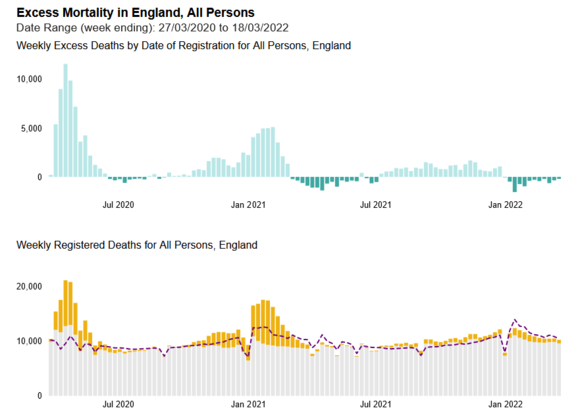Screen dimensions: 580x417
Task: Click the tallest January 2021 excess deaths bar
Action: pyautogui.click(x=273, y=152)
